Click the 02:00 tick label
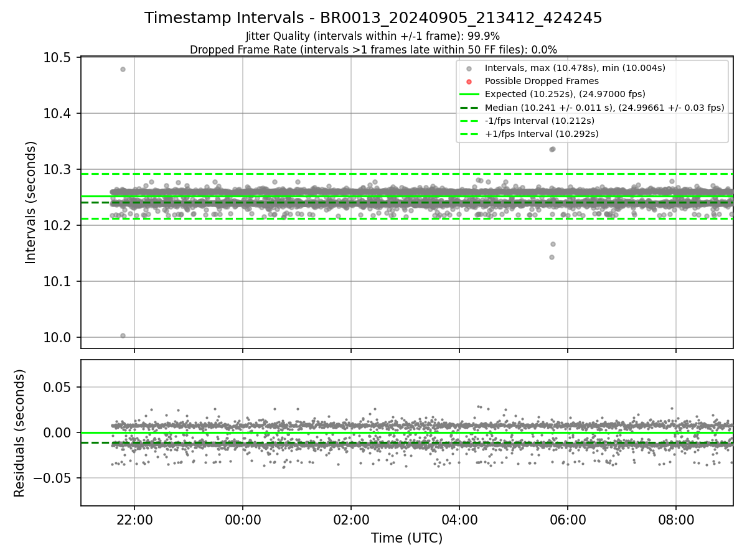747x560 pixels. tap(351, 520)
